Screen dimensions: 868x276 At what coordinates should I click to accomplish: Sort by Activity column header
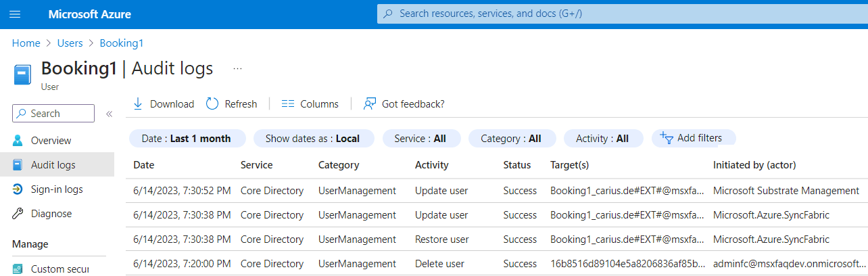coord(432,164)
